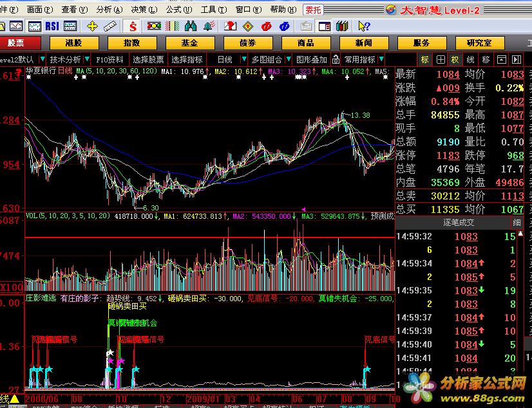Open the 工具(T) menu

[x=214, y=10]
